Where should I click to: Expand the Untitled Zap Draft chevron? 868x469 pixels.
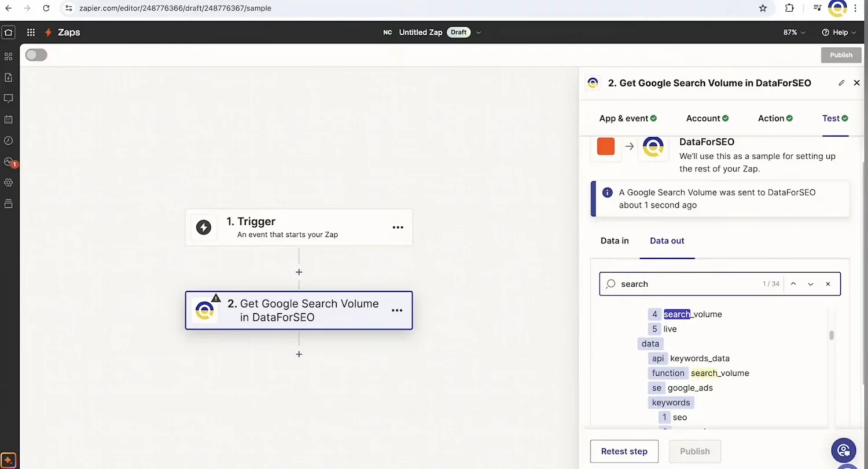(x=479, y=32)
